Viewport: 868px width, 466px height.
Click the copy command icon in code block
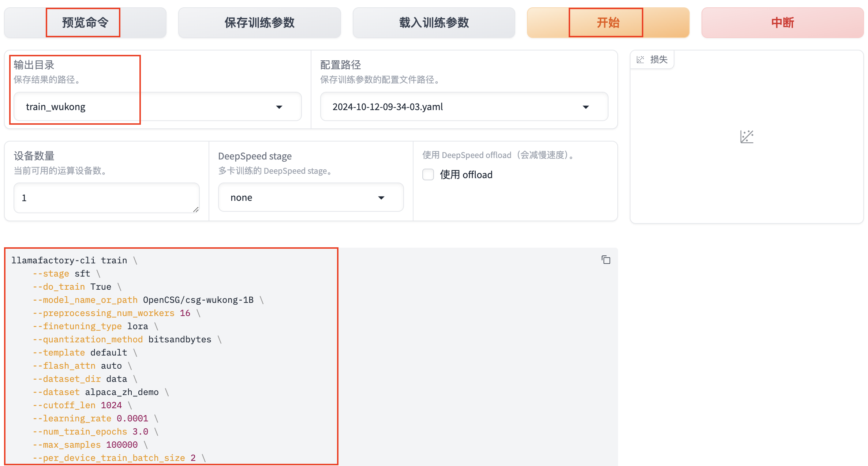(606, 260)
